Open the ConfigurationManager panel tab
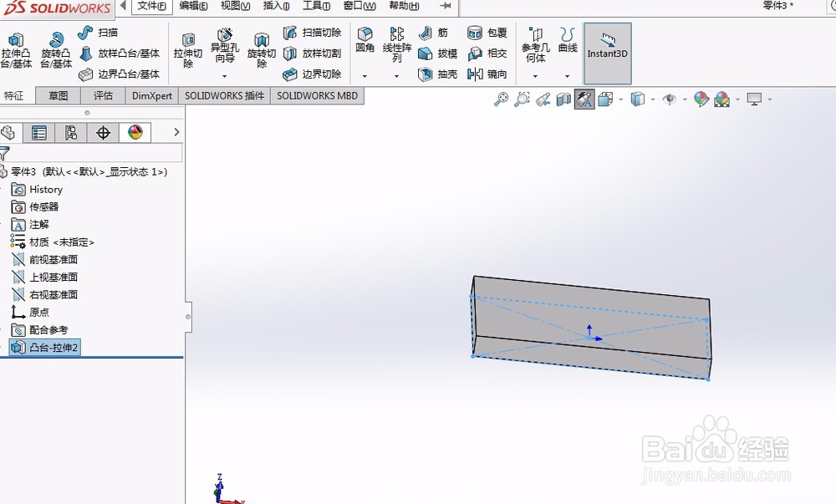The image size is (836, 504). pyautogui.click(x=71, y=133)
